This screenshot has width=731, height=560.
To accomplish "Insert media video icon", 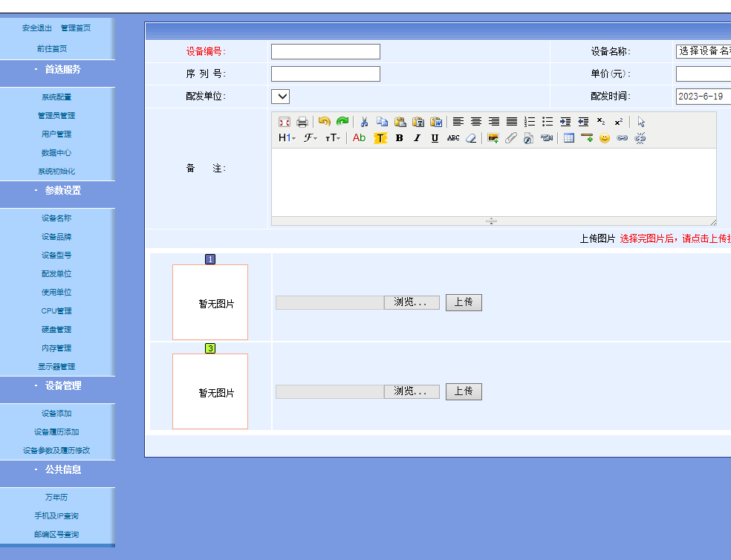I will tap(546, 138).
